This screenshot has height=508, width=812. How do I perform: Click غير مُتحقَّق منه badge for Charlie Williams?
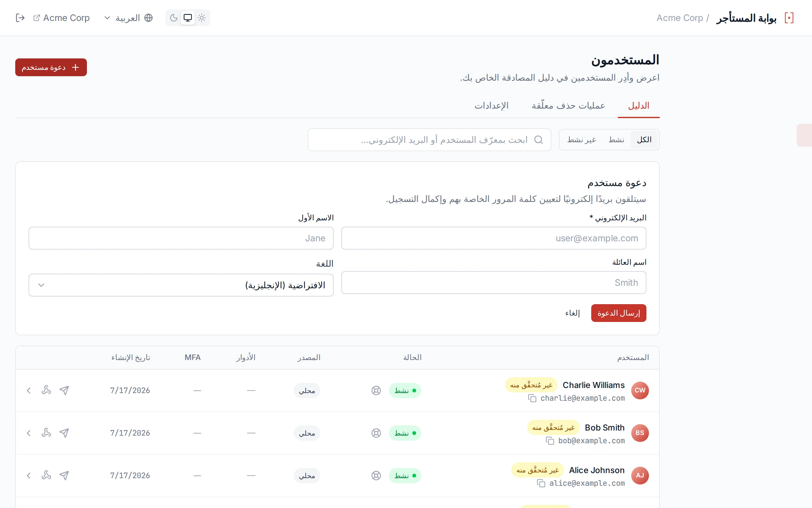point(531,385)
